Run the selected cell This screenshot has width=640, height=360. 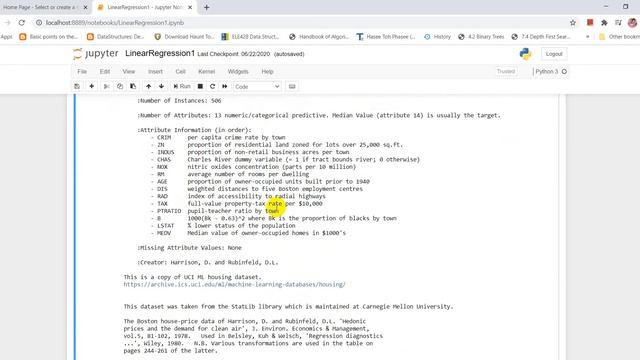point(182,87)
